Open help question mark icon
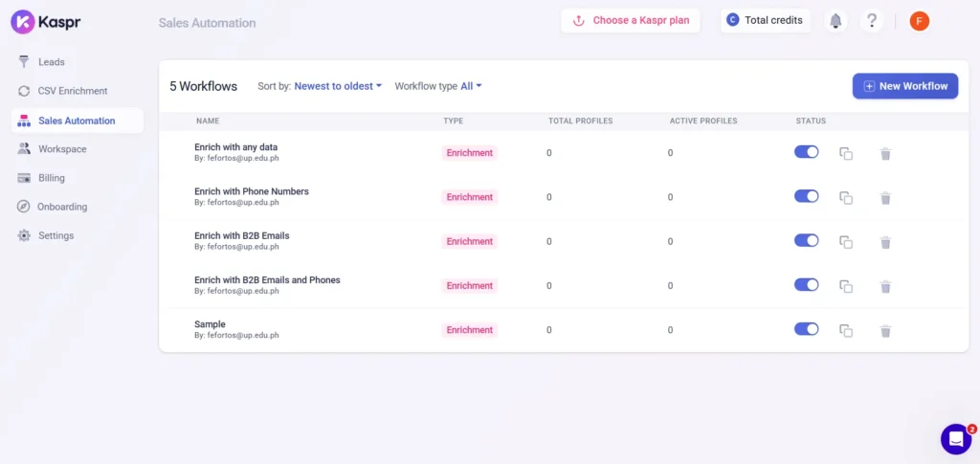 click(x=872, y=21)
